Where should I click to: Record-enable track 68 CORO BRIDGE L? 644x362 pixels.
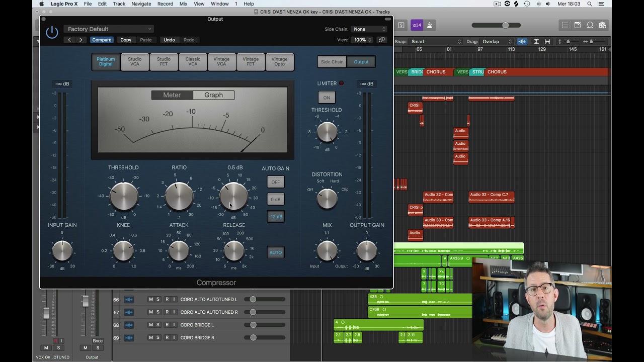tap(167, 325)
